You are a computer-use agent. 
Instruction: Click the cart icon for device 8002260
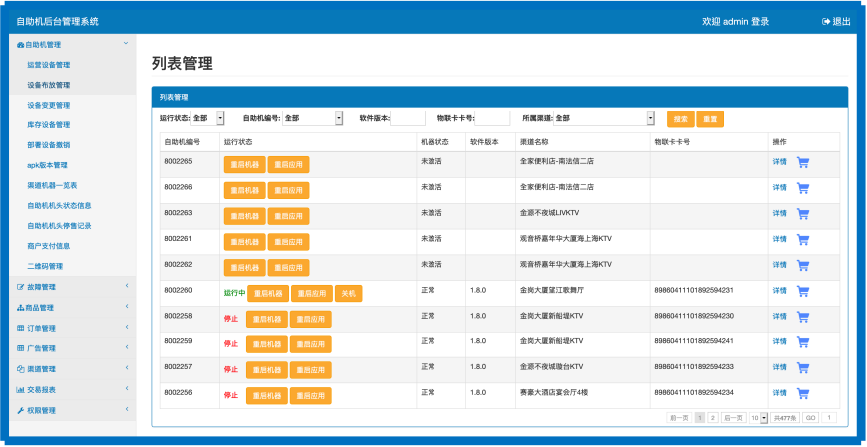click(x=803, y=291)
